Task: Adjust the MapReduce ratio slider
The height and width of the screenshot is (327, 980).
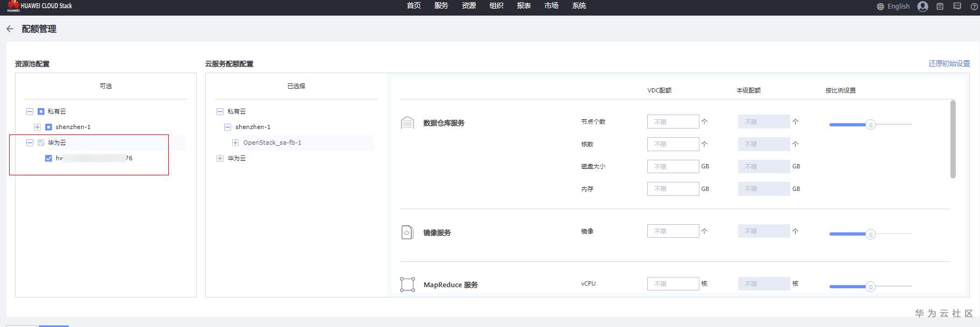Action: (870, 287)
